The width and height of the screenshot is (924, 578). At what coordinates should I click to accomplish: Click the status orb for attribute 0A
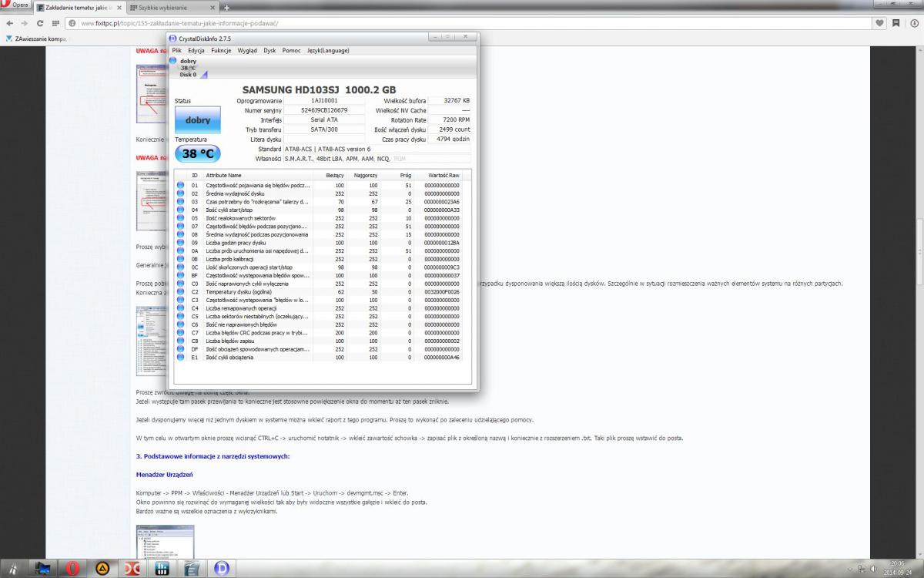[x=180, y=250]
